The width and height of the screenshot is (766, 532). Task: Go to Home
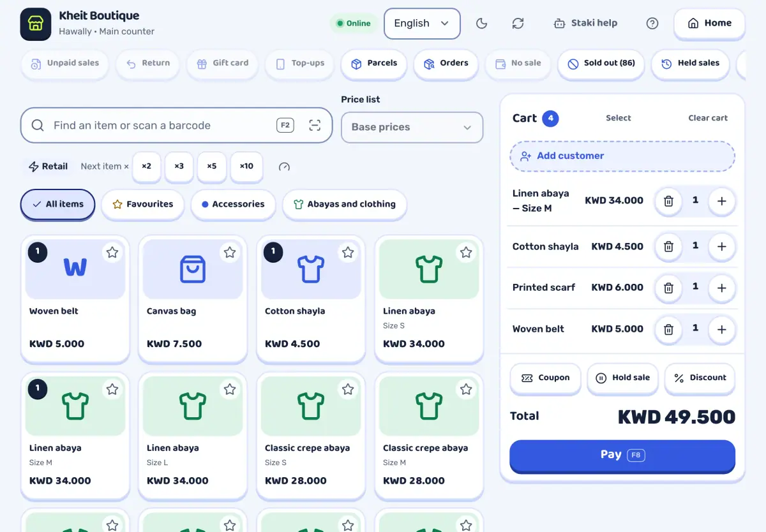[x=709, y=23]
